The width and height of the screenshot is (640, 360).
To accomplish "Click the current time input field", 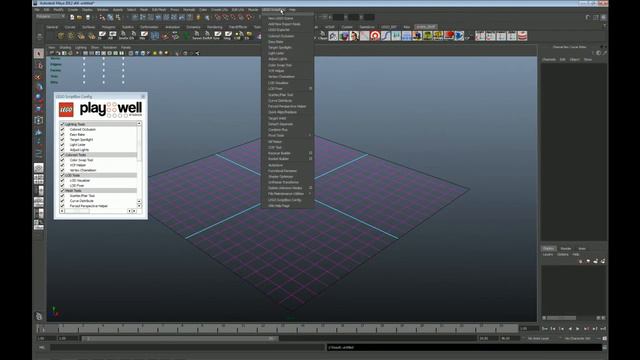I will [529, 329].
